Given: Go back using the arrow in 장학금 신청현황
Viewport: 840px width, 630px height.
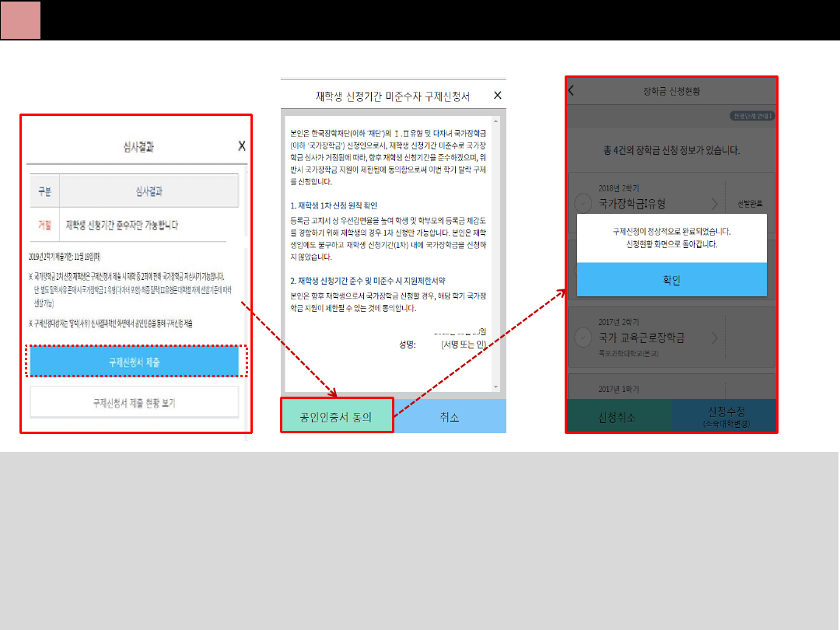Looking at the screenshot, I should 572,90.
